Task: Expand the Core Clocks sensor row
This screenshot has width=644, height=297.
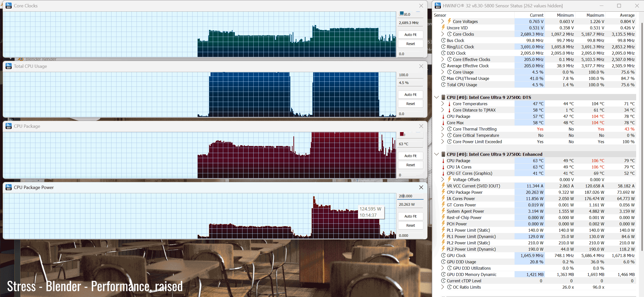Action: tap(442, 34)
